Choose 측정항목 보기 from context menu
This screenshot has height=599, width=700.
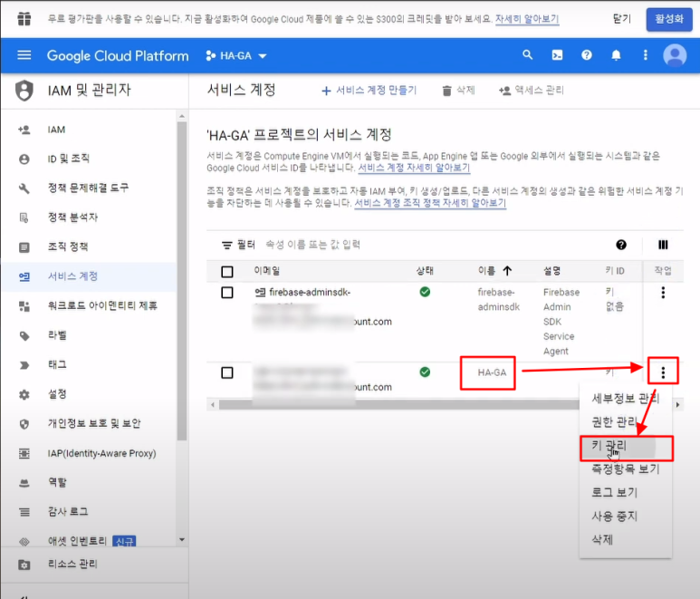[x=626, y=469]
